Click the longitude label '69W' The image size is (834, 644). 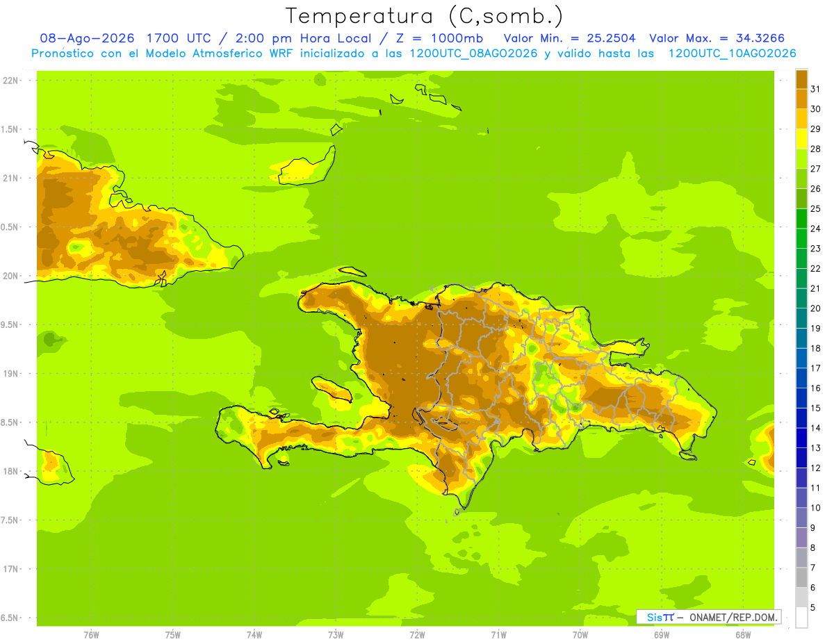662,635
